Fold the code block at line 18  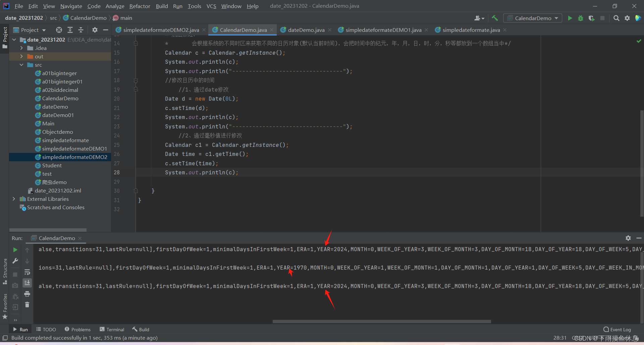click(x=136, y=80)
